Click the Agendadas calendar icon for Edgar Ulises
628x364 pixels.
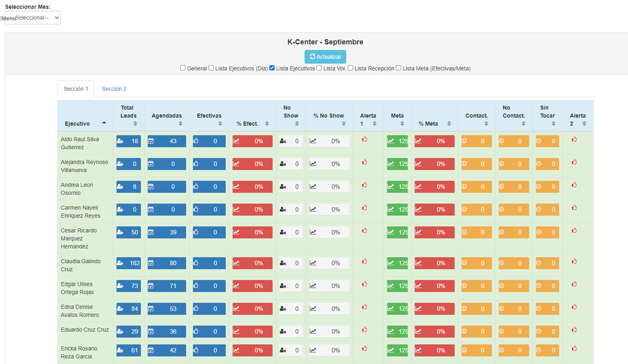[x=151, y=286]
